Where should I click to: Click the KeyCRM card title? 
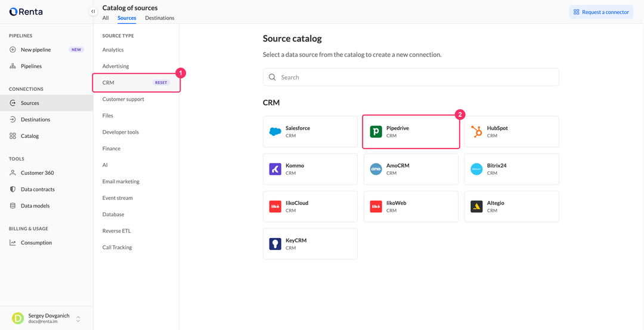point(296,240)
